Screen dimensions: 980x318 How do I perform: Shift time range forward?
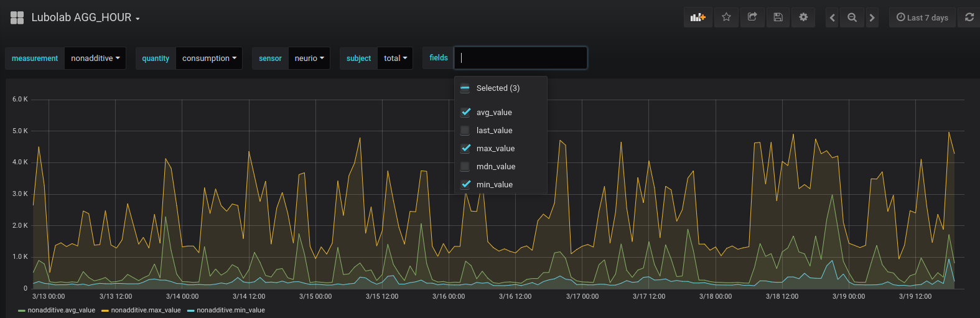click(872, 17)
